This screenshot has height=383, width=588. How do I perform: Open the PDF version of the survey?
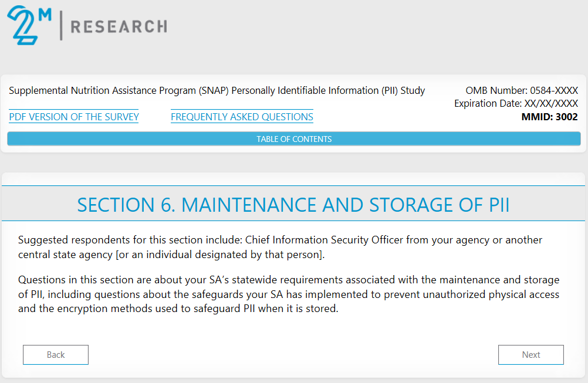(74, 117)
